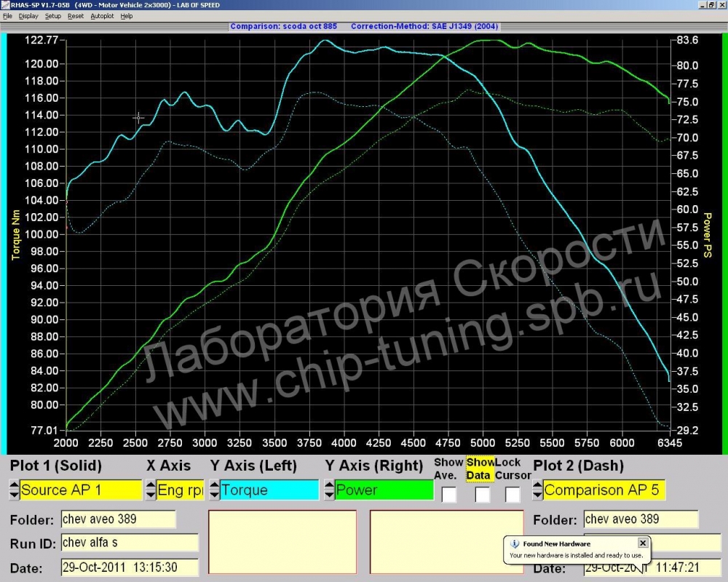Click the Y Axis (Right) stepper arrows
Image resolution: width=728 pixels, height=582 pixels.
click(x=329, y=490)
